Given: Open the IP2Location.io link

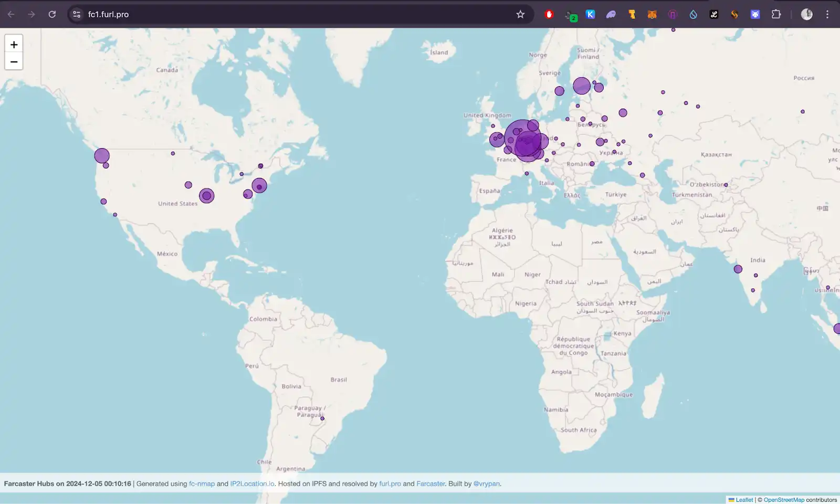Looking at the screenshot, I should pos(252,484).
